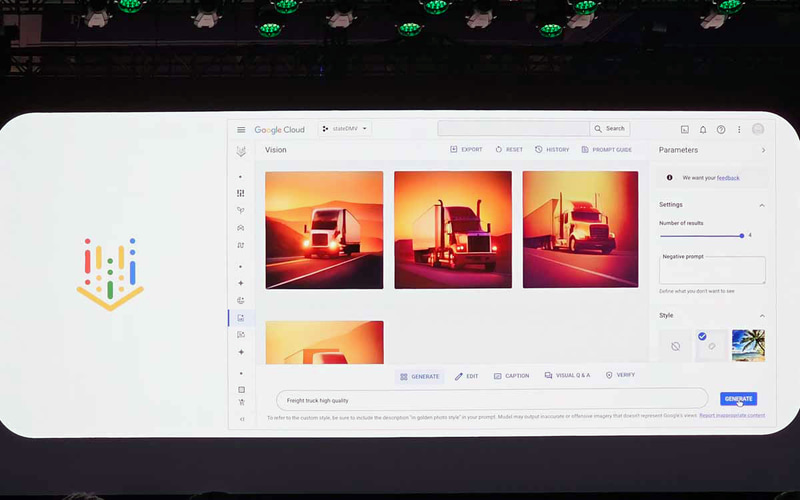Open the first generated truck image
Screen dimensions: 800x500
(324, 230)
